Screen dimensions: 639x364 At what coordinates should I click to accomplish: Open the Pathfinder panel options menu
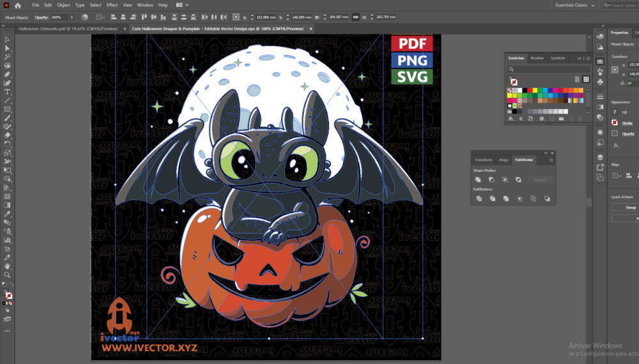pyautogui.click(x=551, y=160)
